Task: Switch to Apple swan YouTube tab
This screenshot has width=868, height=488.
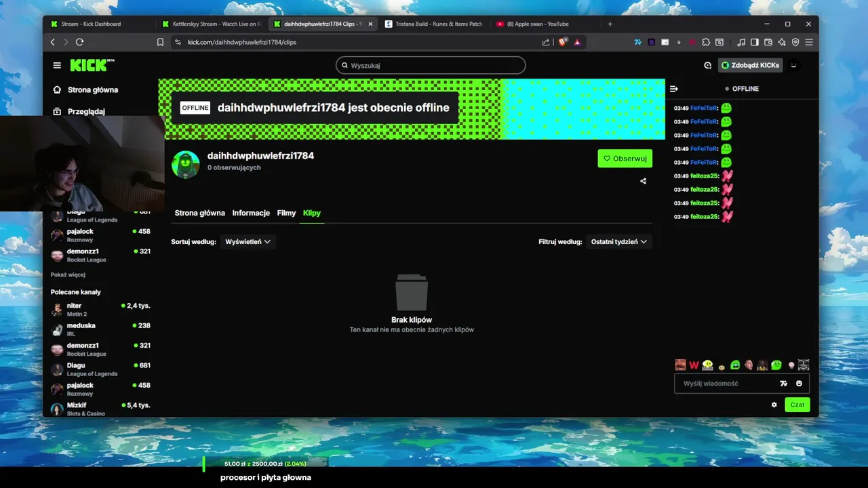Action: coord(546,24)
